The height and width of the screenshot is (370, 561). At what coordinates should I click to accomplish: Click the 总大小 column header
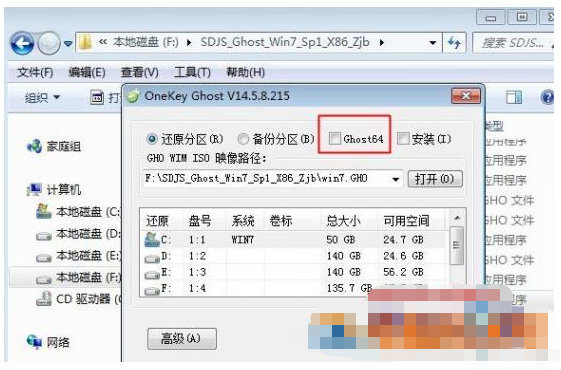pos(343,221)
